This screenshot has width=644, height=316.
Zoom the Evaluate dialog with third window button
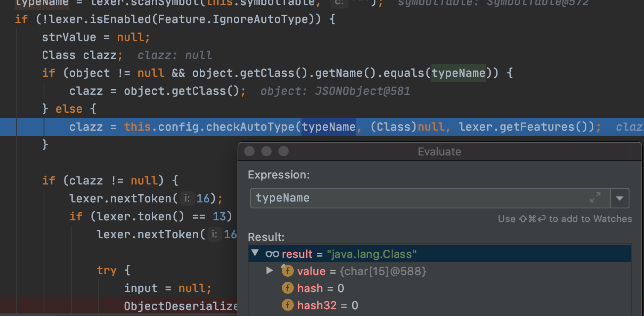pyautogui.click(x=284, y=152)
